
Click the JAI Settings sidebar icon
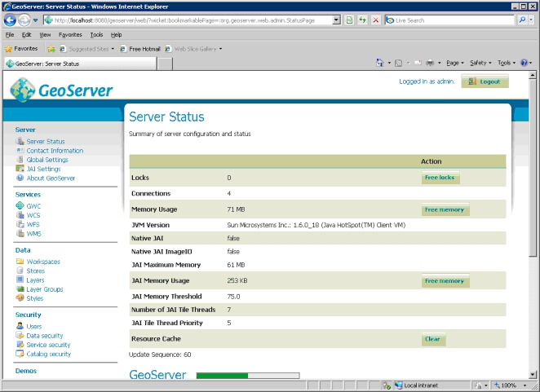point(20,169)
